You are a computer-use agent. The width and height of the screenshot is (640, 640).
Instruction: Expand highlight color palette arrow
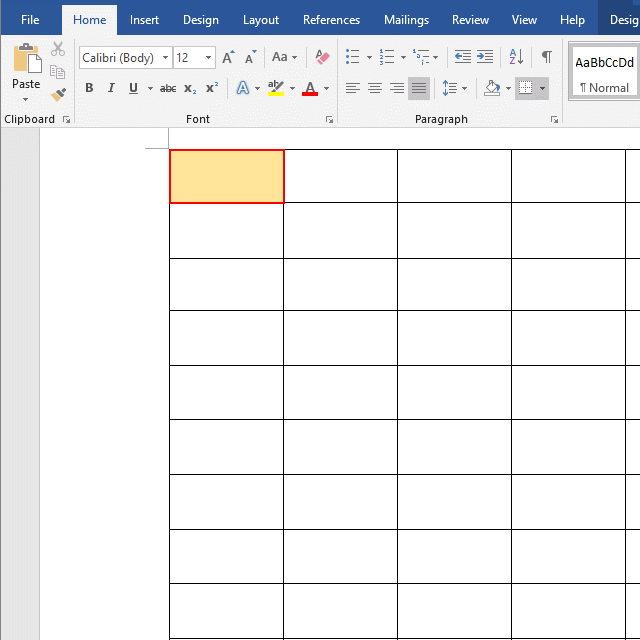pyautogui.click(x=292, y=88)
